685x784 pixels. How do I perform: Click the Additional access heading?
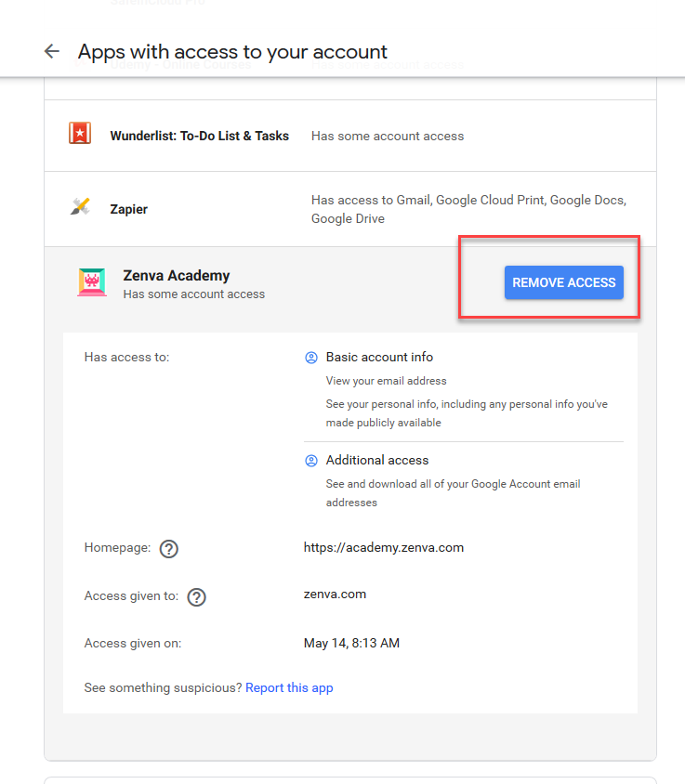377,460
